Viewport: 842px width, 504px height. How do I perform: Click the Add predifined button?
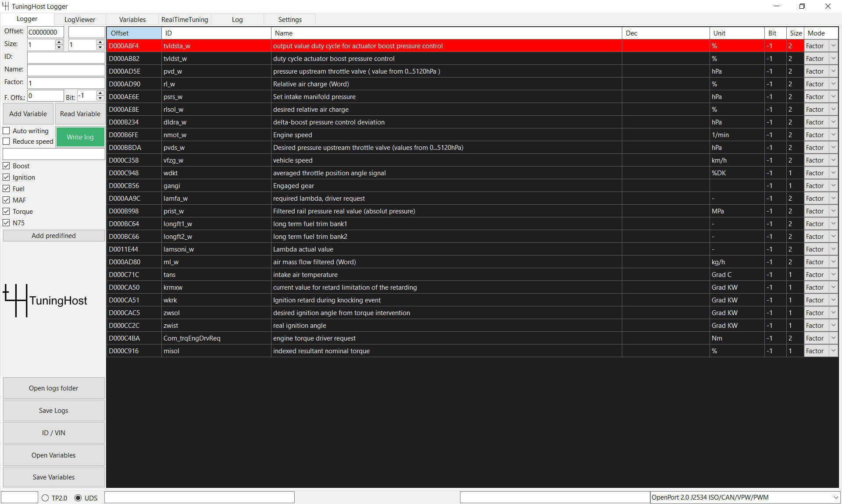click(54, 236)
